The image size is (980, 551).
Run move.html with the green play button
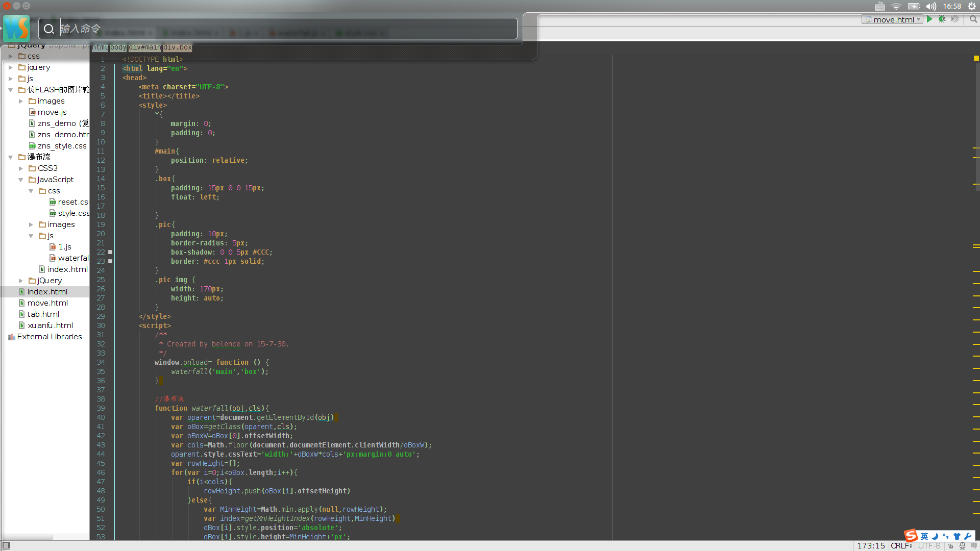[929, 19]
